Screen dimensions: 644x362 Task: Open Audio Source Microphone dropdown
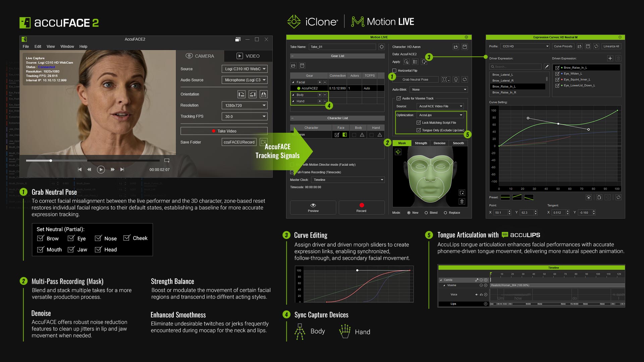245,80
